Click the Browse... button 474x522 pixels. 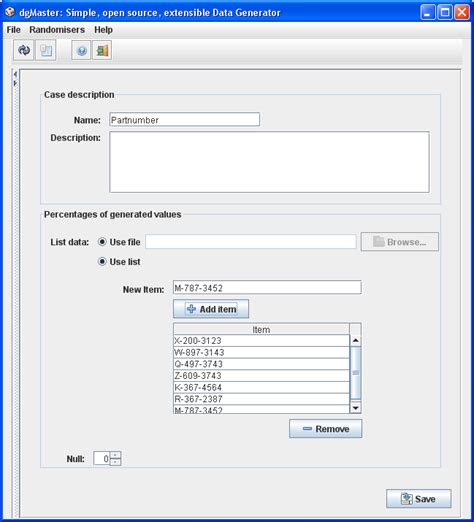(x=400, y=242)
